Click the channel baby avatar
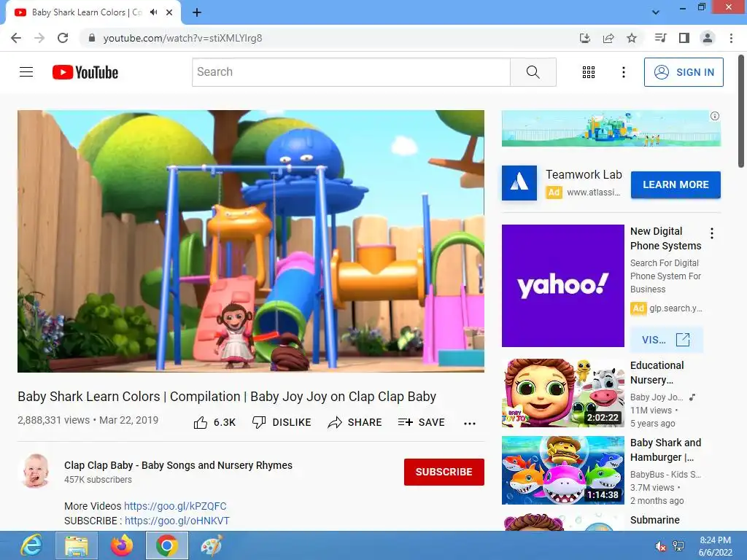This screenshot has height=560, width=747. pos(36,471)
